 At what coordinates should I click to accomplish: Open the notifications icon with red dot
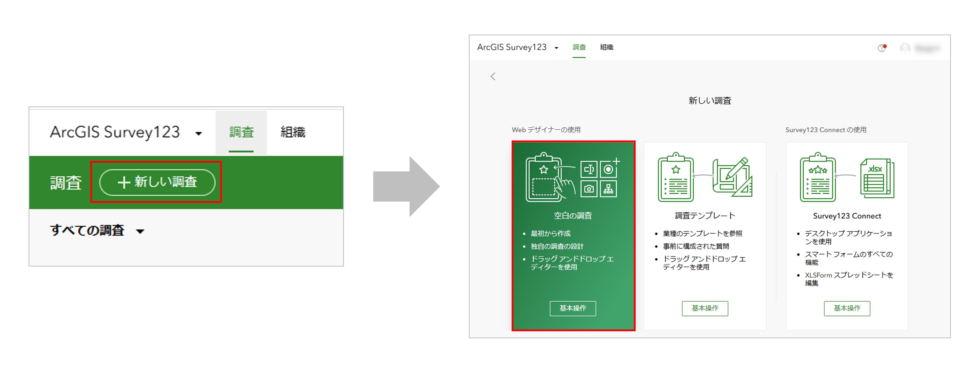tap(882, 48)
